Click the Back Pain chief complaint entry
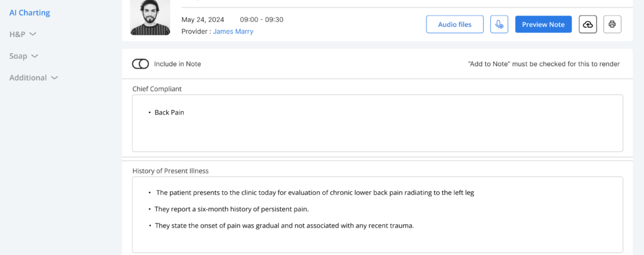Image resolution: width=644 pixels, height=255 pixels. (x=169, y=112)
